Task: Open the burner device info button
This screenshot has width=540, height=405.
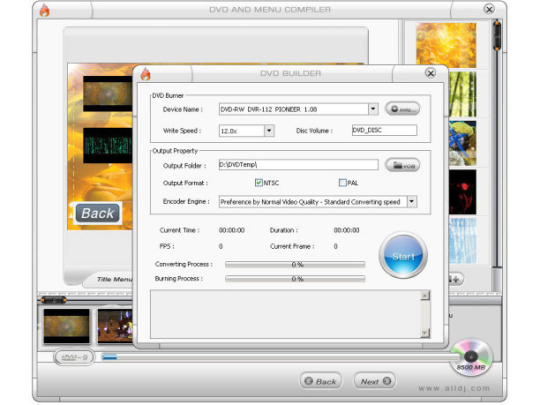Action: pyautogui.click(x=403, y=109)
